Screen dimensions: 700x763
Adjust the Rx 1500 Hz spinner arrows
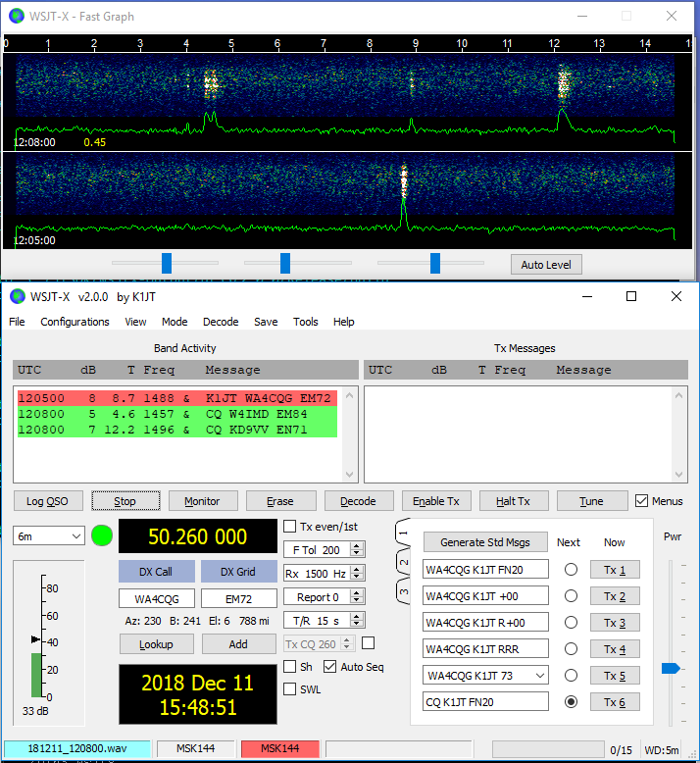point(357,573)
